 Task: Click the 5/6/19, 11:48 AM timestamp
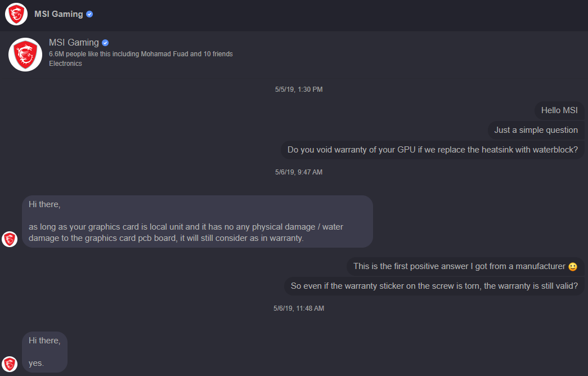point(299,308)
